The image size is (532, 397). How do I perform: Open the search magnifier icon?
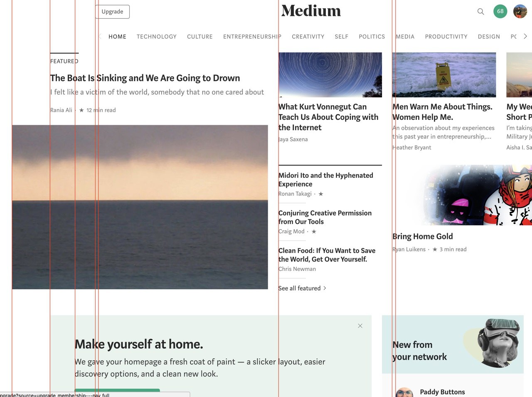480,12
